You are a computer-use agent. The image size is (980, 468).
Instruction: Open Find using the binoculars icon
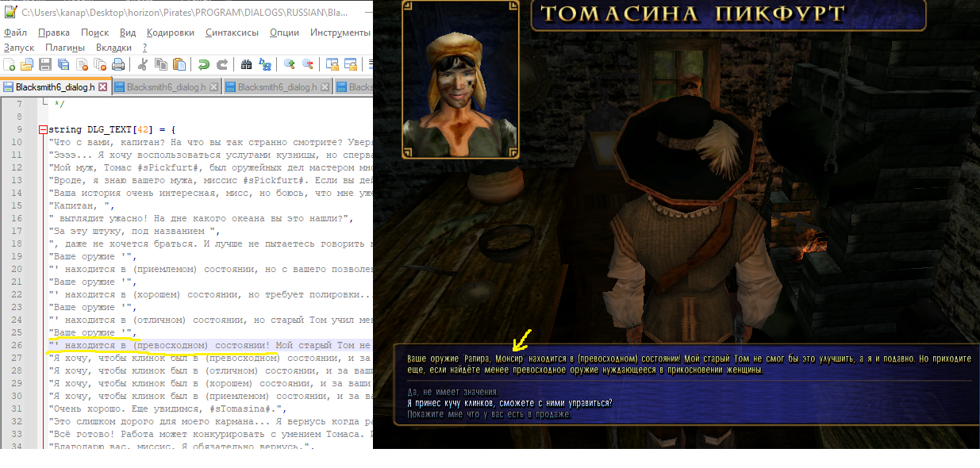click(247, 65)
